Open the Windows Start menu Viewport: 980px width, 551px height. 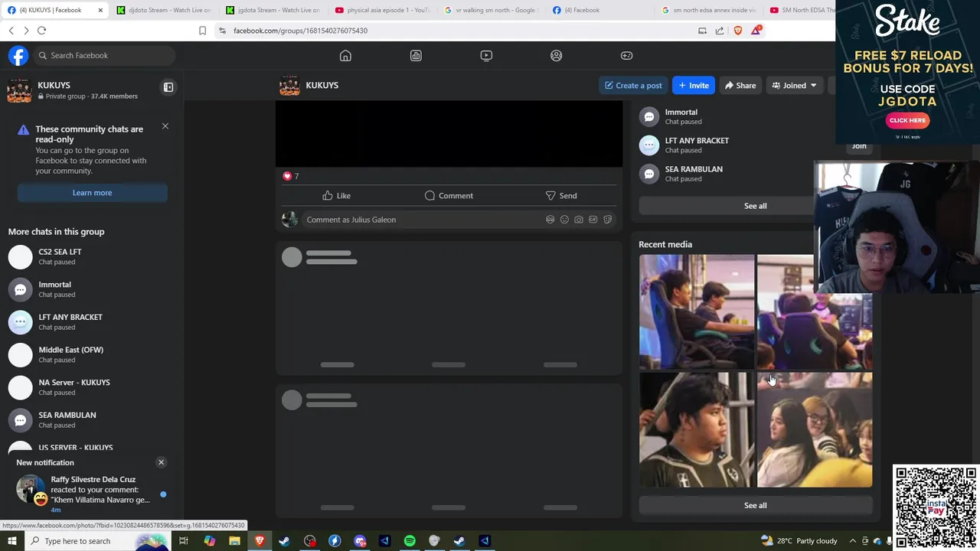(x=11, y=541)
